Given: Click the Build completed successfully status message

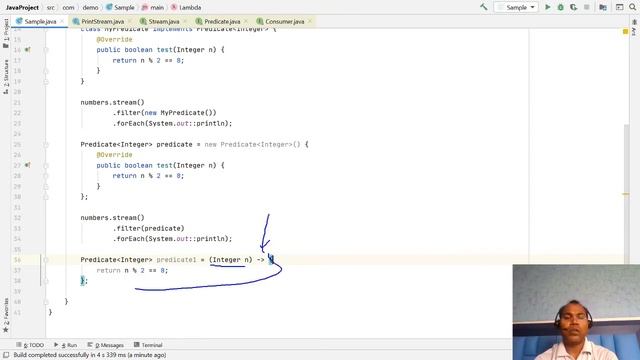Looking at the screenshot, I should pos(90,355).
